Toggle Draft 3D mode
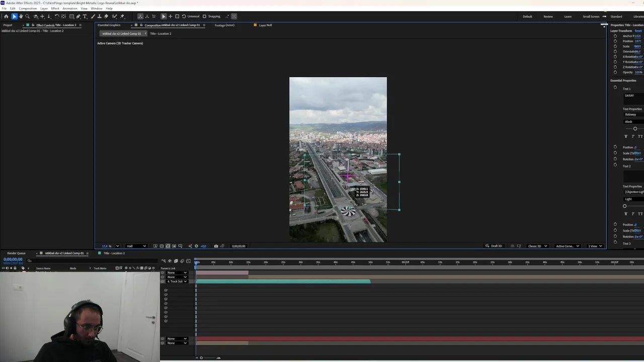The width and height of the screenshot is (644, 362). pos(494,246)
